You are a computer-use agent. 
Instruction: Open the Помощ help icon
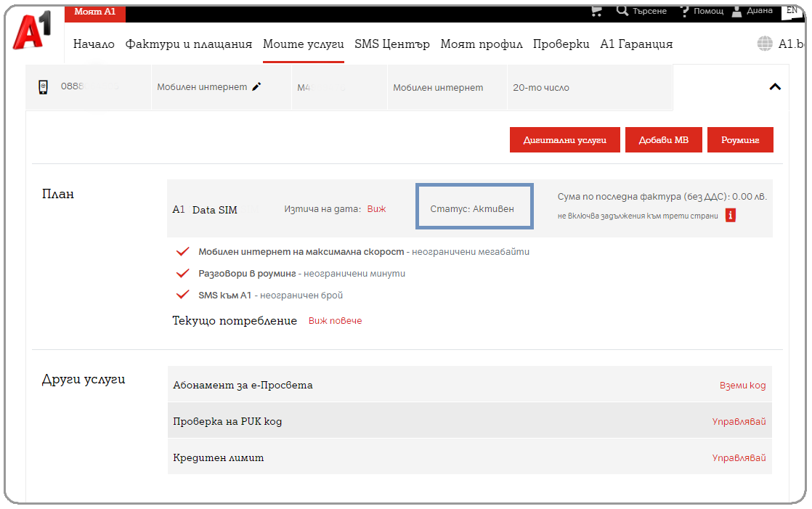pyautogui.click(x=685, y=11)
